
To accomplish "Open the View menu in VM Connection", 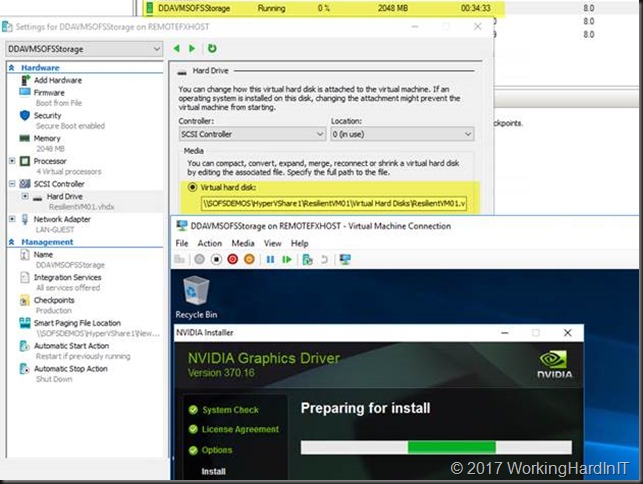I will (272, 243).
